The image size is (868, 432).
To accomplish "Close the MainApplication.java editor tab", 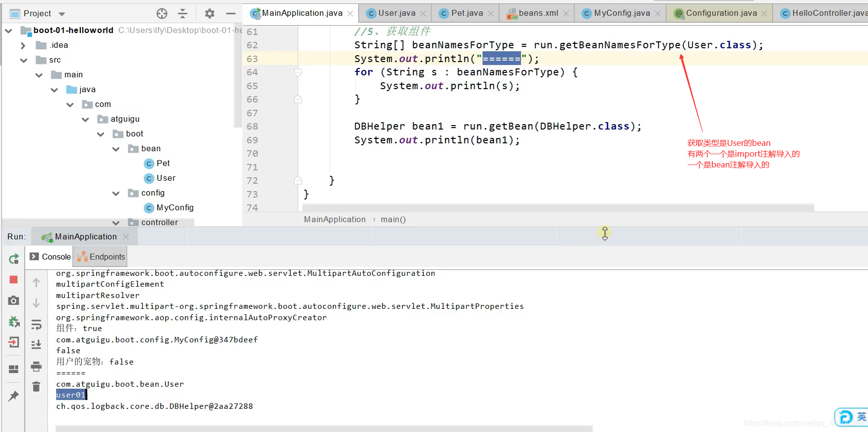I will (350, 14).
